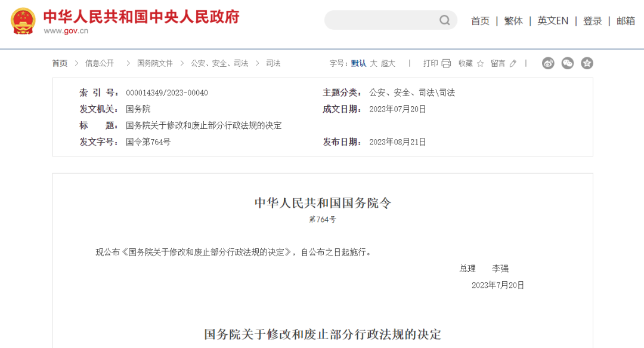Open the 首页 navigation item
The image size is (644, 348).
pos(480,20)
